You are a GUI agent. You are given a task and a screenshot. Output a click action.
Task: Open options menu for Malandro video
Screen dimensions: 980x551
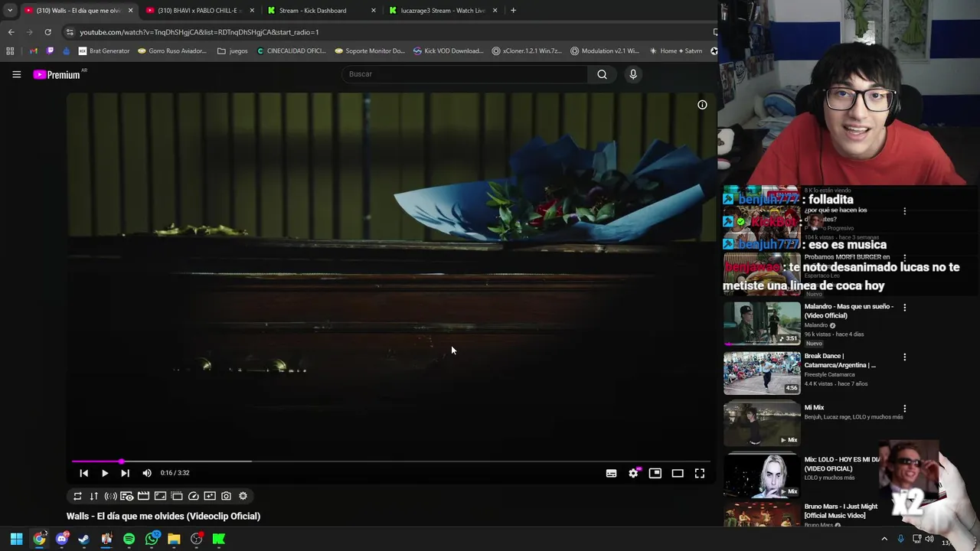(904, 308)
